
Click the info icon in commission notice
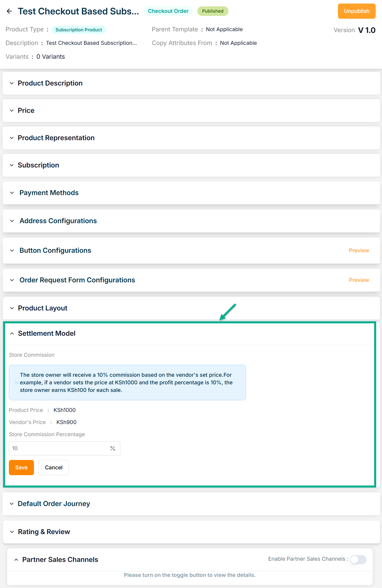17,383
